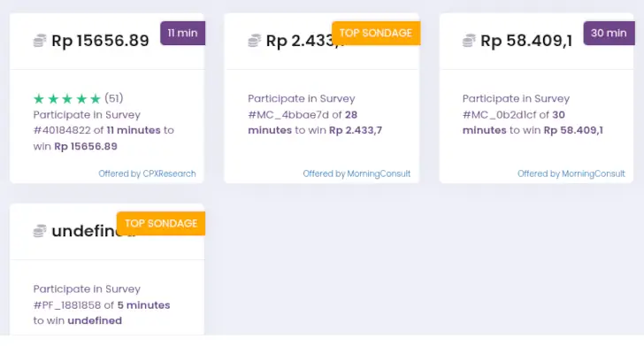The height and width of the screenshot is (346, 644).
Task: Click the (51) review count
Action: pyautogui.click(x=114, y=98)
